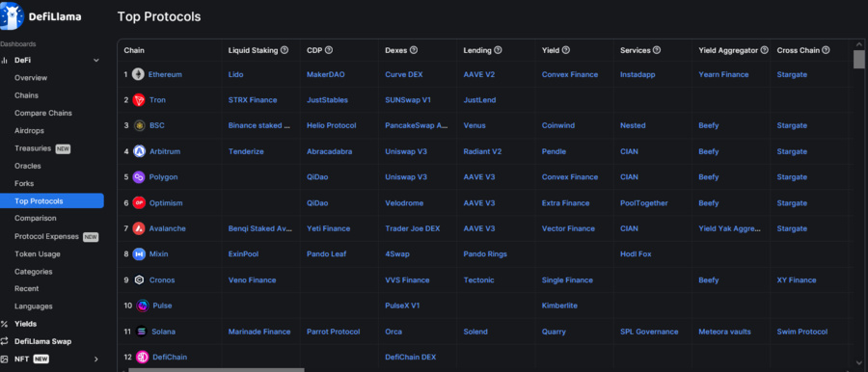Viewport: 868px width, 372px height.
Task: Click the Yield Aggregator help icon
Action: click(765, 50)
